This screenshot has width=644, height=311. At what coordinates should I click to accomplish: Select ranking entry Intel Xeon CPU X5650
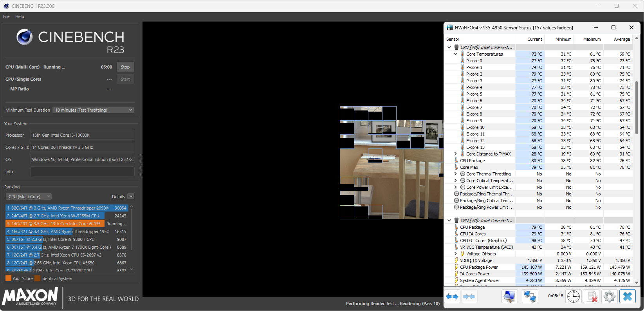[67, 263]
